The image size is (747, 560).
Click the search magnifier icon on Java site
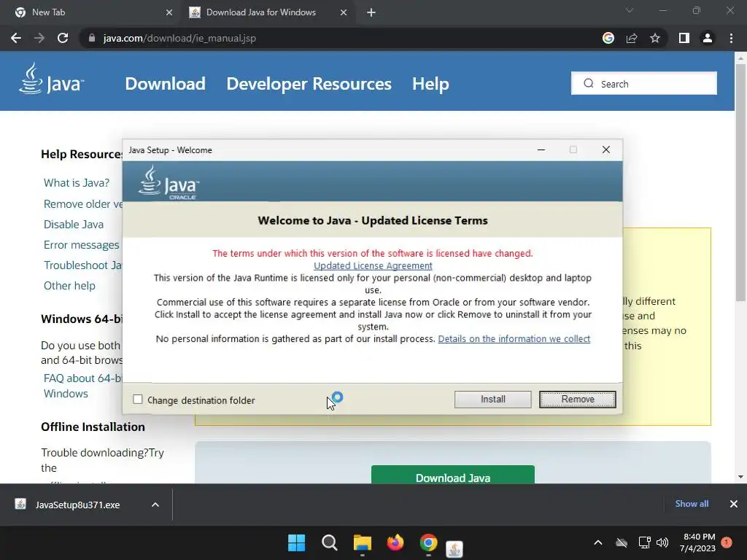[589, 83]
